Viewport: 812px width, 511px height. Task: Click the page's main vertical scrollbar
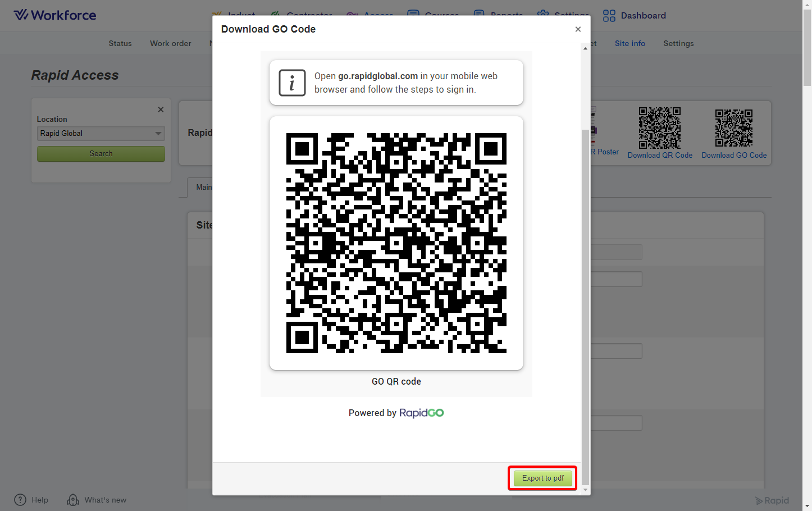point(807,48)
